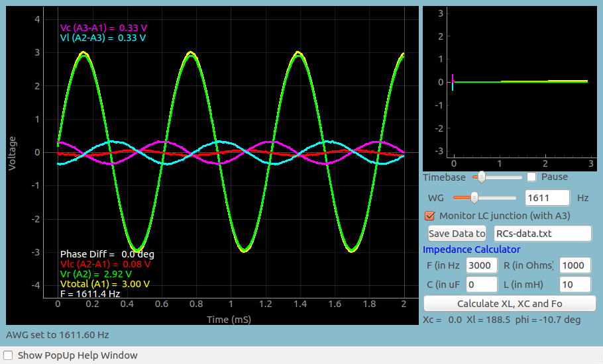Click the WG frequency field showing 1611
603x364 pixels.
coord(547,198)
